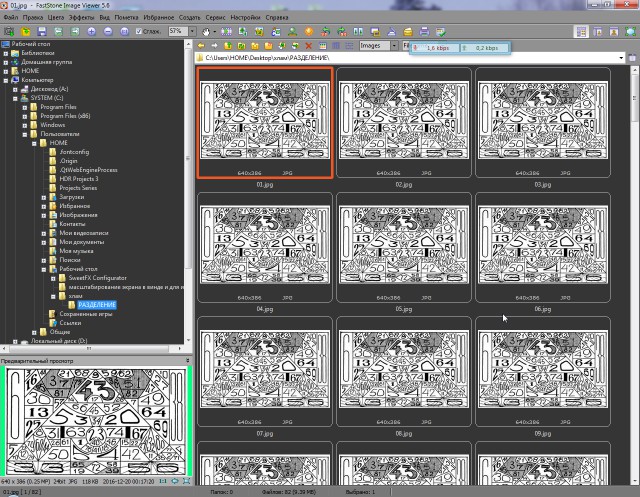Select the Изображения folder
Viewport: 640px width, 497px height.
[78, 215]
